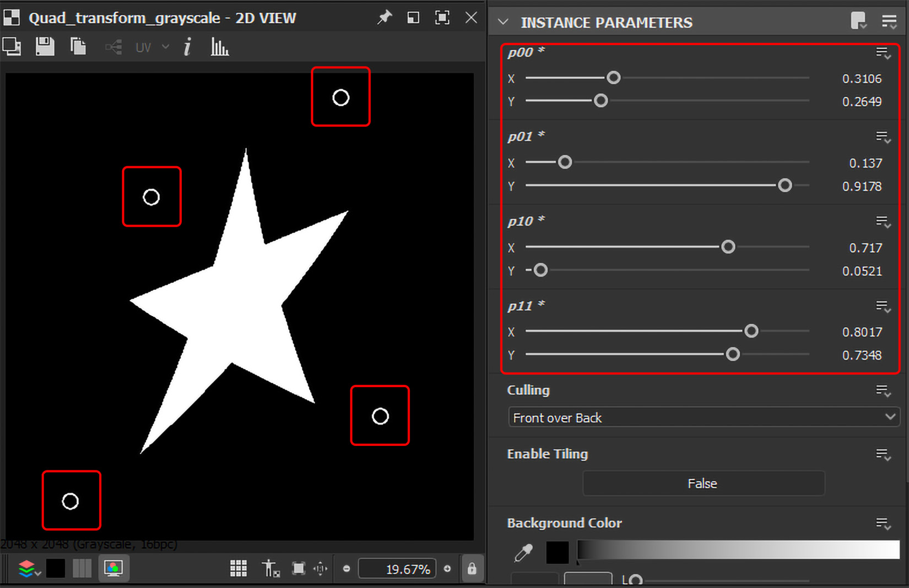Click the p11 Y value 0.7348

click(x=862, y=356)
